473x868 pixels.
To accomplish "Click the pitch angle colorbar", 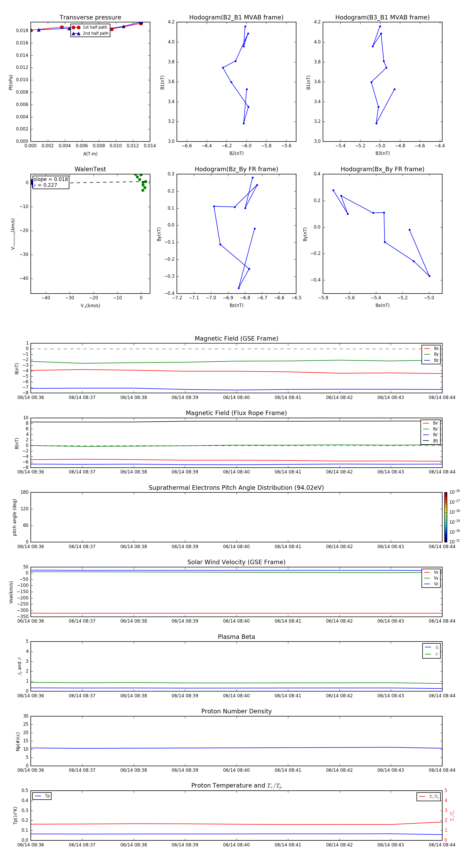I will click(446, 517).
